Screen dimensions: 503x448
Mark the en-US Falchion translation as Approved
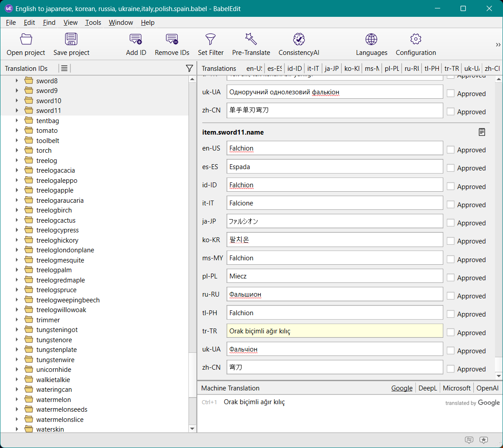(451, 150)
